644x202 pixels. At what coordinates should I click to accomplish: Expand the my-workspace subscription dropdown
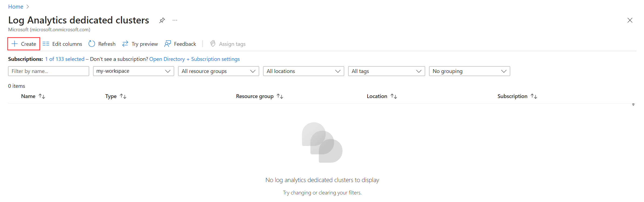point(133,71)
